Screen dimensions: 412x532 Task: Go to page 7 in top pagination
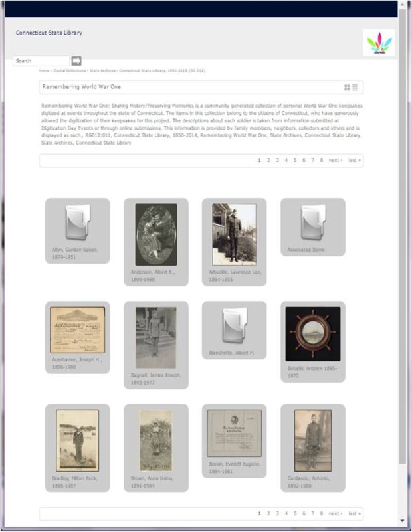pyautogui.click(x=312, y=160)
